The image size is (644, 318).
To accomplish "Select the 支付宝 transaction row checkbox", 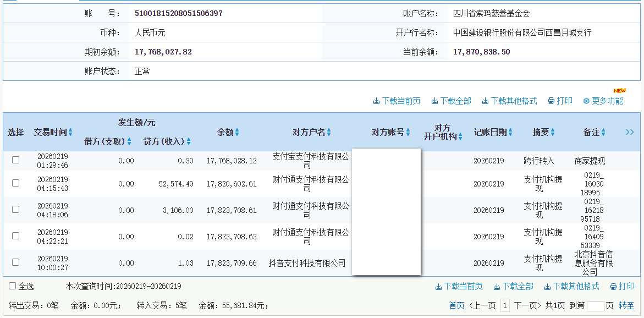I will tap(16, 160).
